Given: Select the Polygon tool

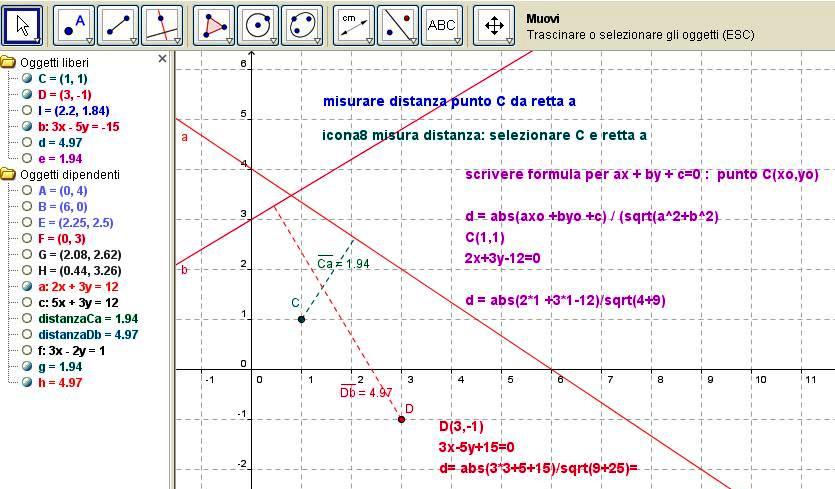Looking at the screenshot, I should pyautogui.click(x=214, y=25).
